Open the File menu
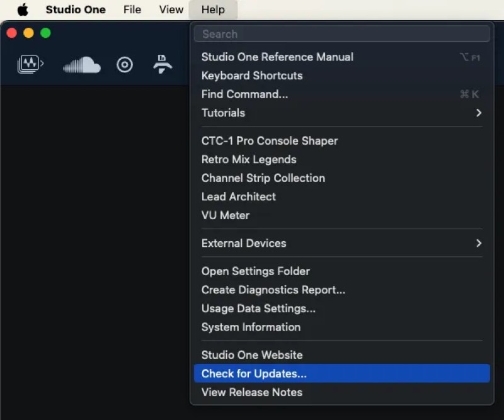504x420 pixels. 132,9
